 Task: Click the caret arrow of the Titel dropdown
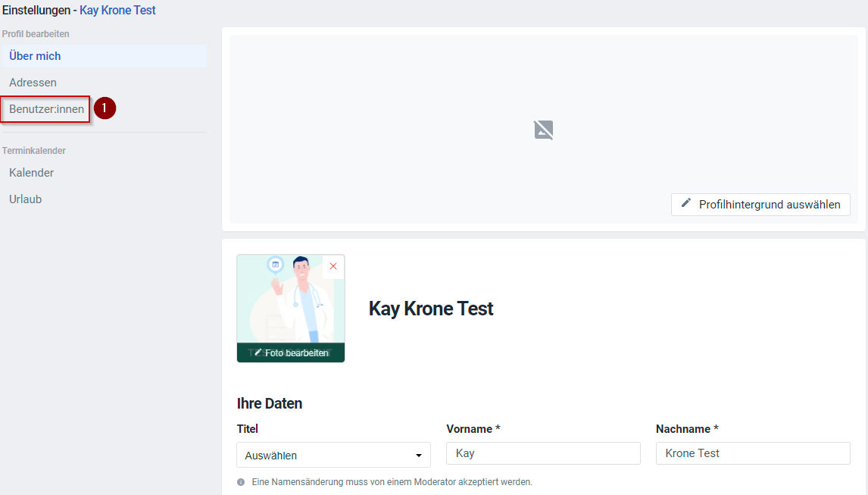pos(418,455)
